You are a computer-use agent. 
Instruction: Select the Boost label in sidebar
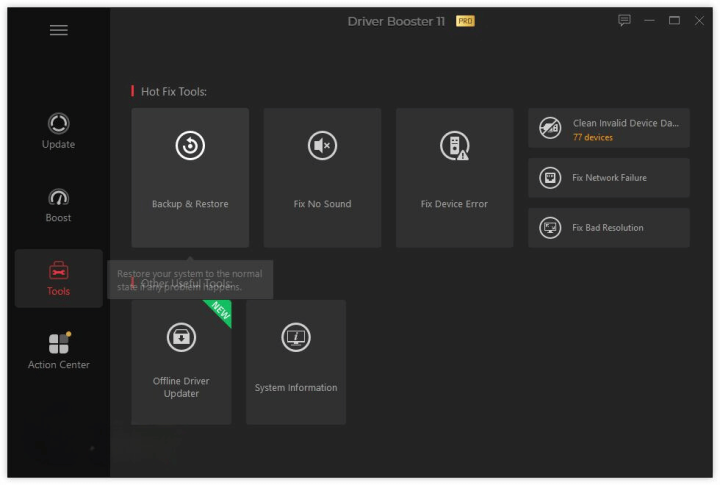pyautogui.click(x=58, y=218)
